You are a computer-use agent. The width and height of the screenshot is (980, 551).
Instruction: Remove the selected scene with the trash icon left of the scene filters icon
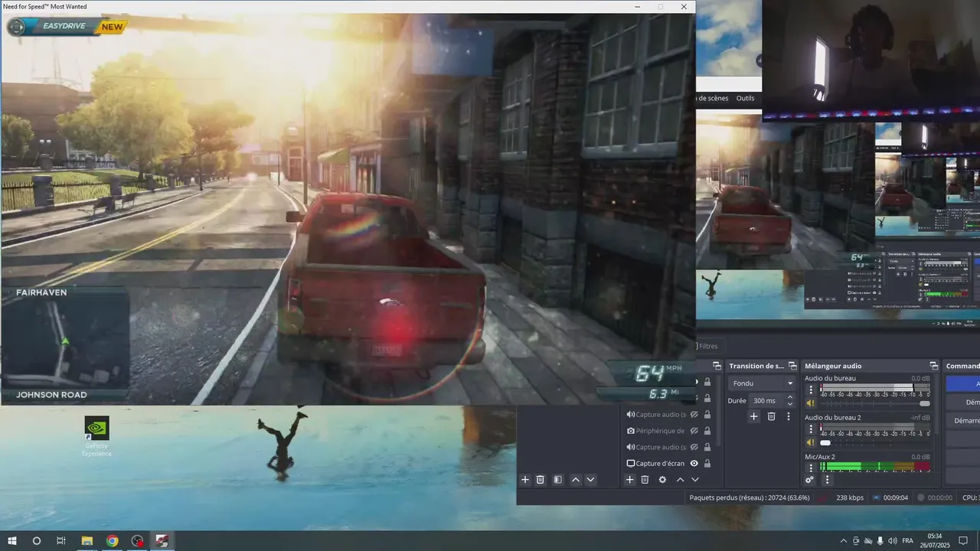pos(540,480)
